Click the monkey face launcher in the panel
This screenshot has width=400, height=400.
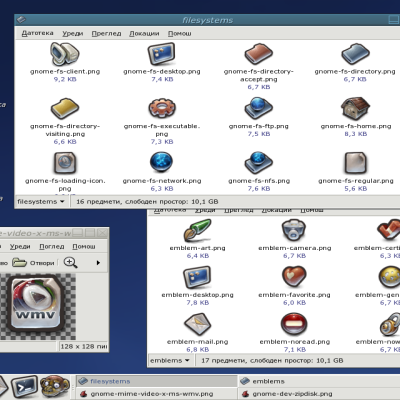pyautogui.click(x=55, y=387)
